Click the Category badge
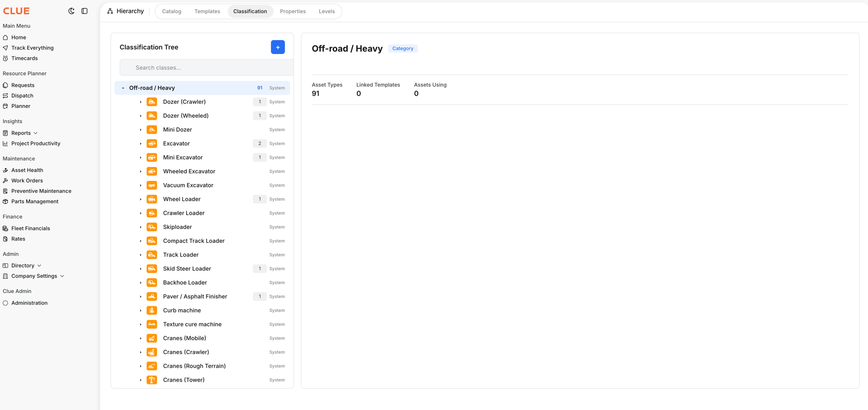This screenshot has height=410, width=868. [403, 49]
